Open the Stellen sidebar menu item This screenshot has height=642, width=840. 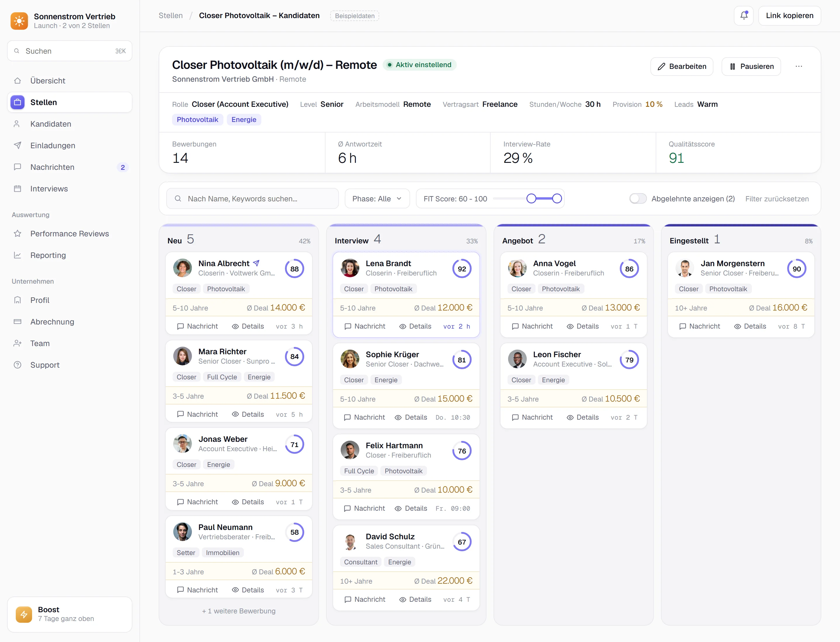coord(69,102)
